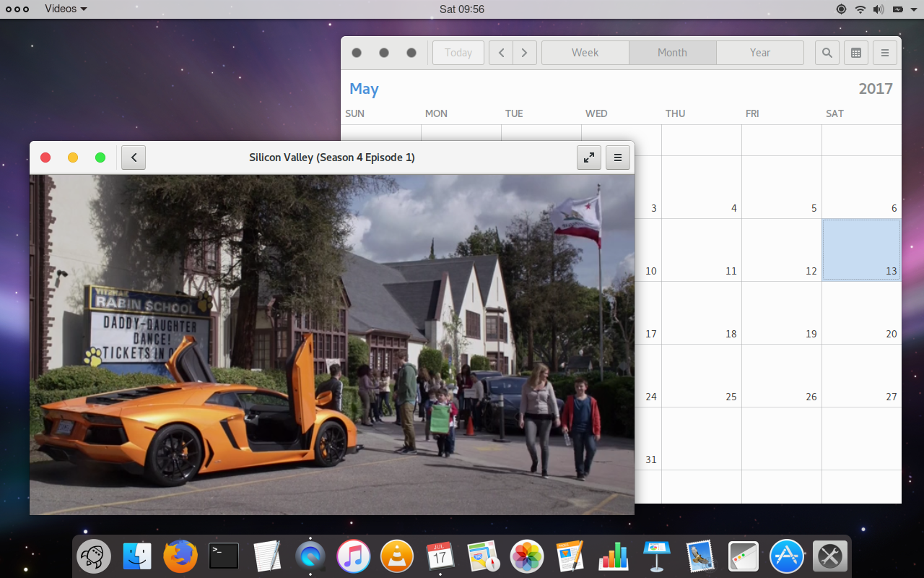Open the music app in dock
The width and height of the screenshot is (924, 578).
click(354, 556)
